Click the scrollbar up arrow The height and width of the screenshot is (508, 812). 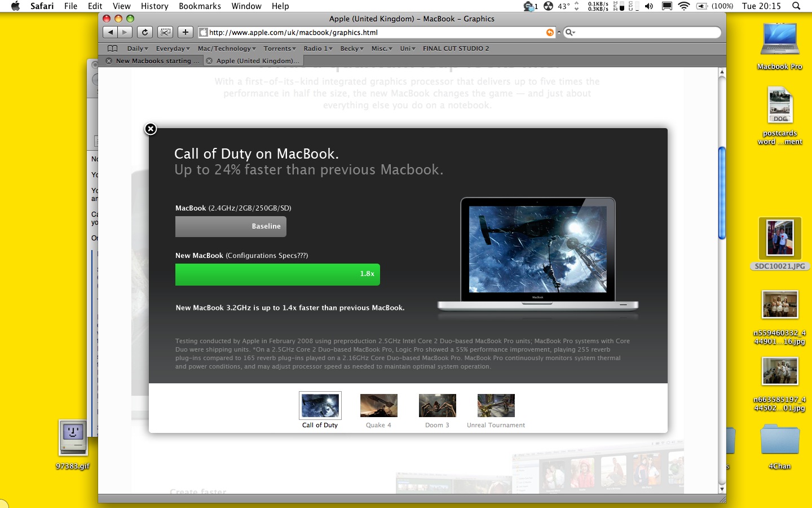pyautogui.click(x=722, y=72)
